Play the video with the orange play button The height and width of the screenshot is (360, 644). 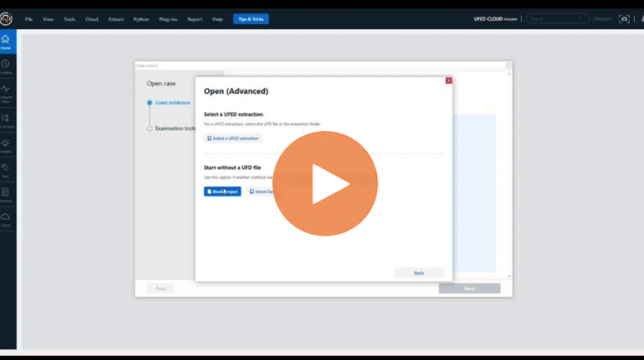325,183
